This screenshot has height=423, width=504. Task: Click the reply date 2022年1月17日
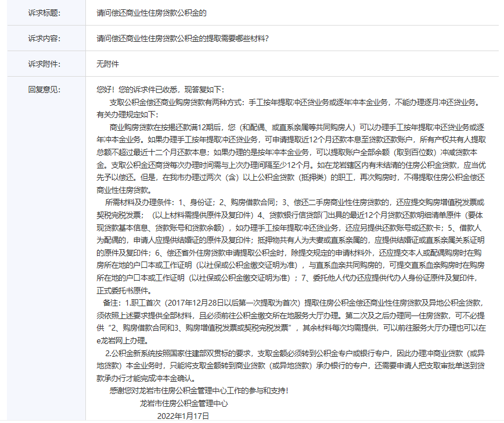click(x=183, y=416)
